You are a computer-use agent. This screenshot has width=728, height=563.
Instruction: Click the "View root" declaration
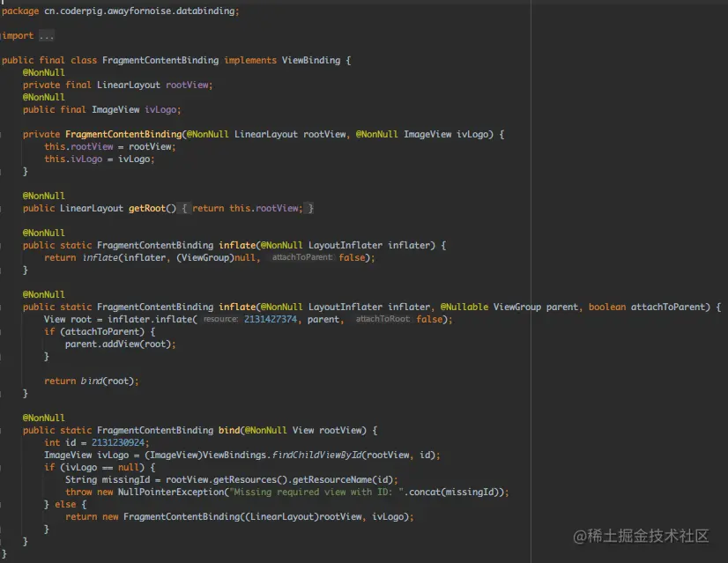coord(68,319)
